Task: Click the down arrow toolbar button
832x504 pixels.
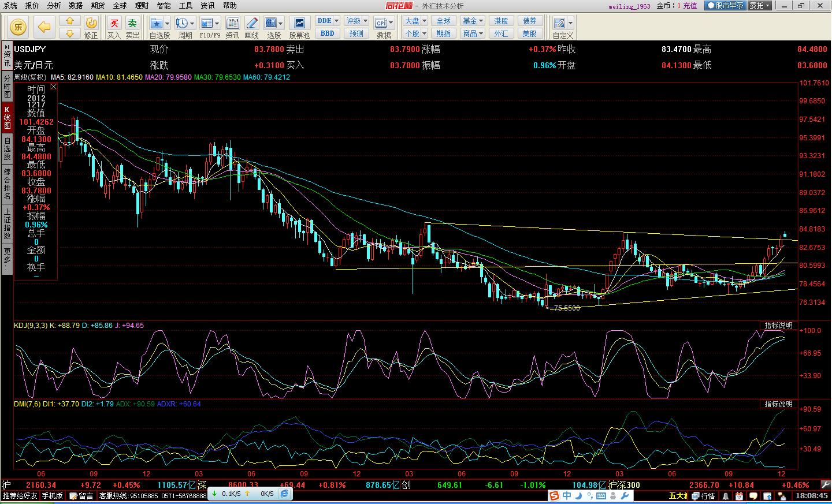Action: [x=70, y=33]
